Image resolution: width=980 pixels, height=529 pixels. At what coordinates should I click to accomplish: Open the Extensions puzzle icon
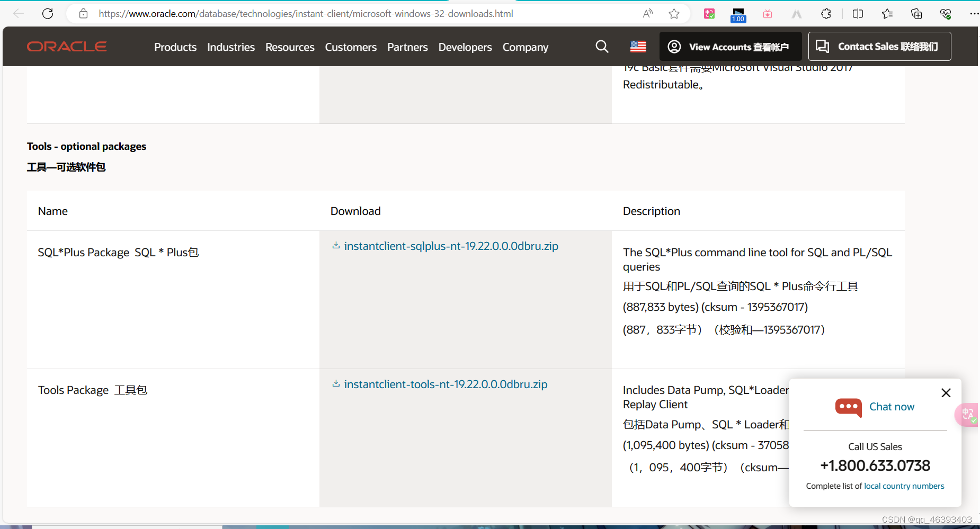(826, 14)
